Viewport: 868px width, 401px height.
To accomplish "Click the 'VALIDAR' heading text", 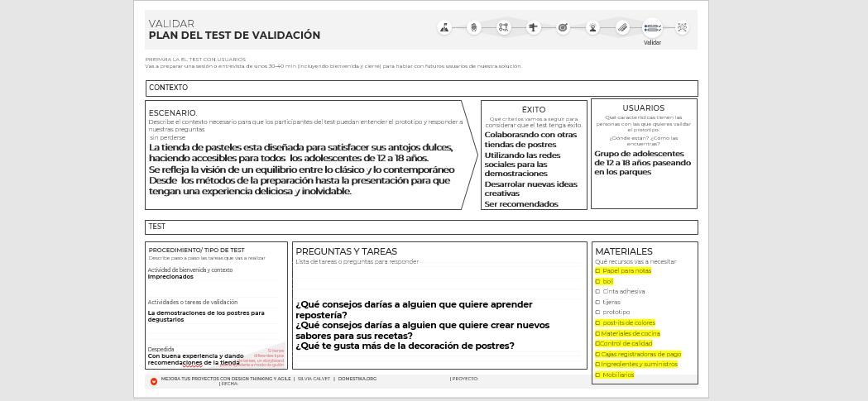I will [171, 24].
